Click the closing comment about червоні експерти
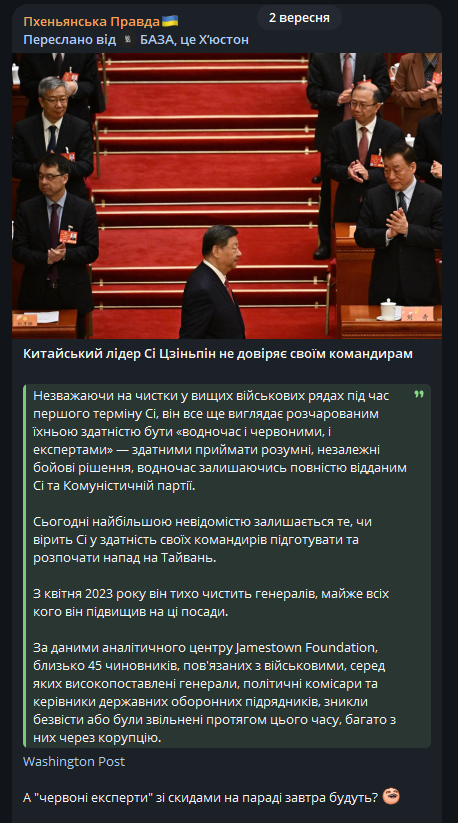The image size is (458, 823). pyautogui.click(x=200, y=797)
